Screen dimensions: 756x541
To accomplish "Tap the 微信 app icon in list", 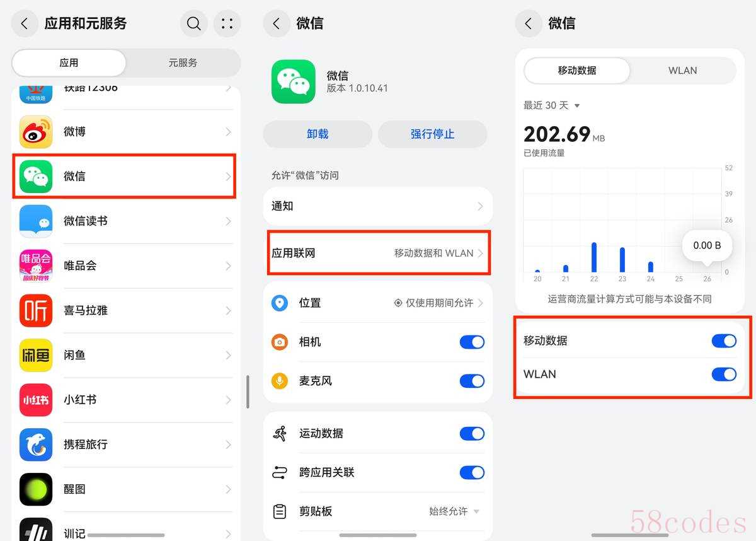I will 36,177.
